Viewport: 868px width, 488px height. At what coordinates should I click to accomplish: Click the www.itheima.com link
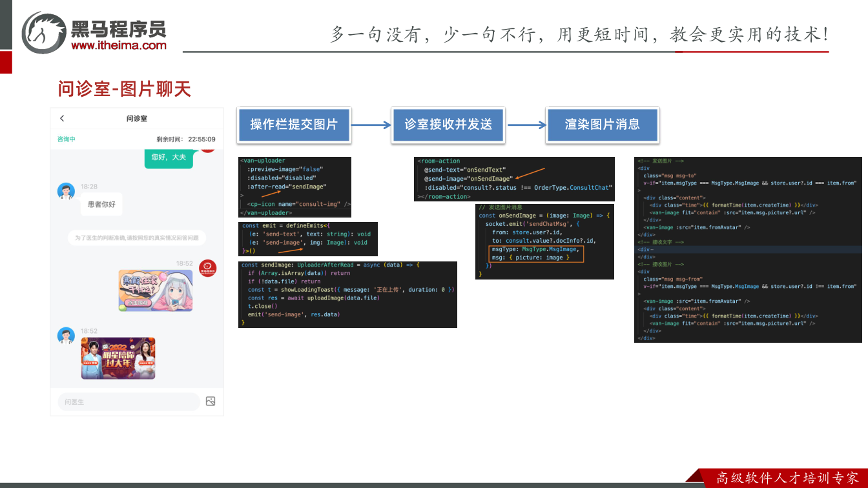tap(119, 46)
